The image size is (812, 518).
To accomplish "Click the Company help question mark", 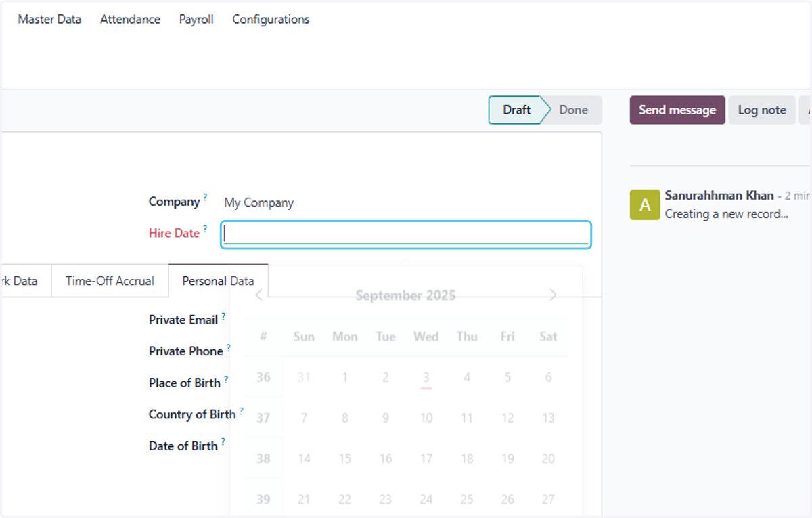I will 205,197.
